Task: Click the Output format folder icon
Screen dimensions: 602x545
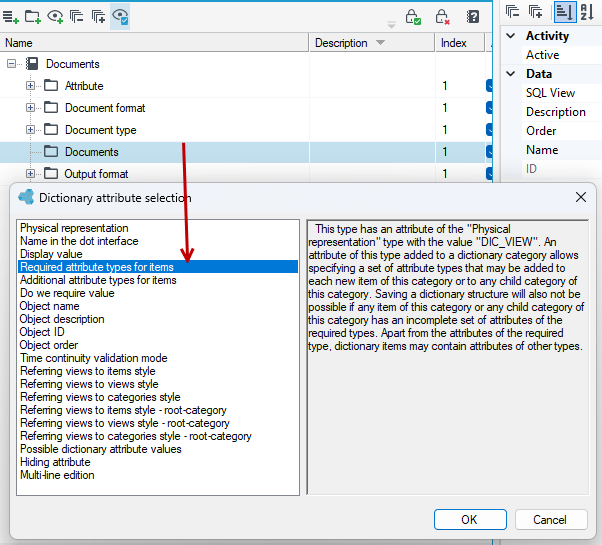Action: (51, 173)
